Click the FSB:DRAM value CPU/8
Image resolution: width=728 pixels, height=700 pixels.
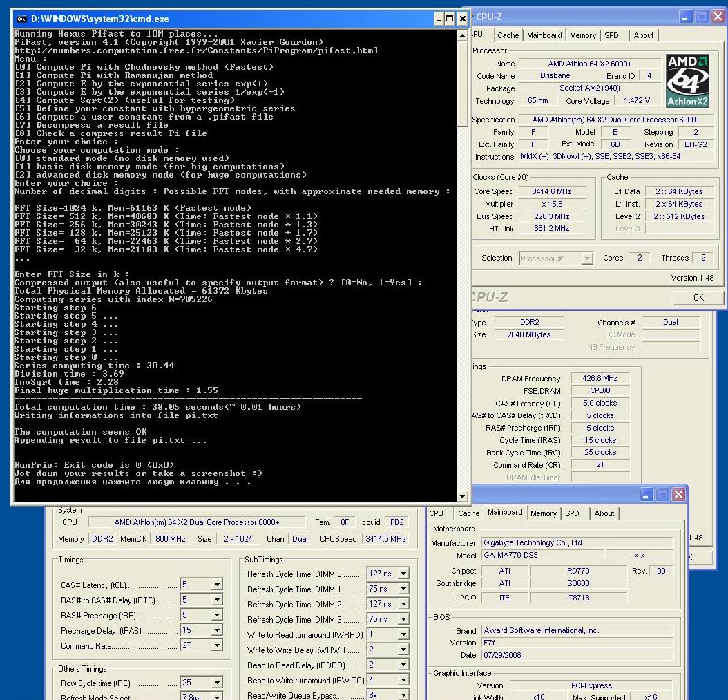[600, 390]
